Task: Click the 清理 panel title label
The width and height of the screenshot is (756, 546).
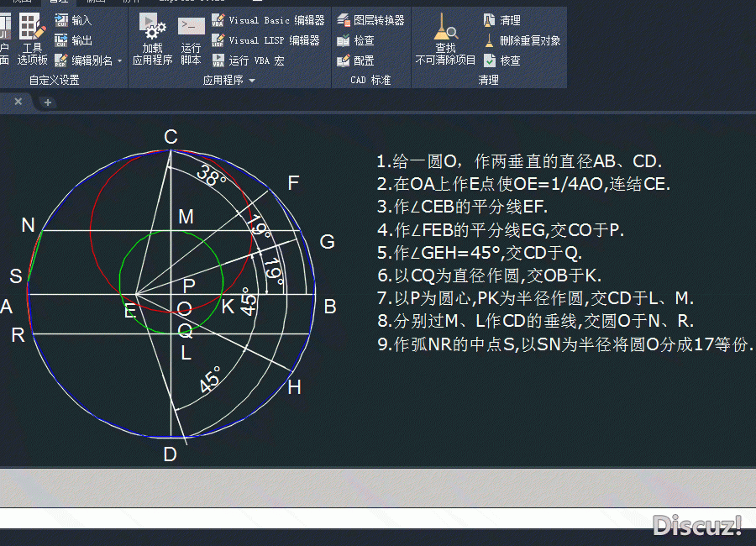Action: 488,80
